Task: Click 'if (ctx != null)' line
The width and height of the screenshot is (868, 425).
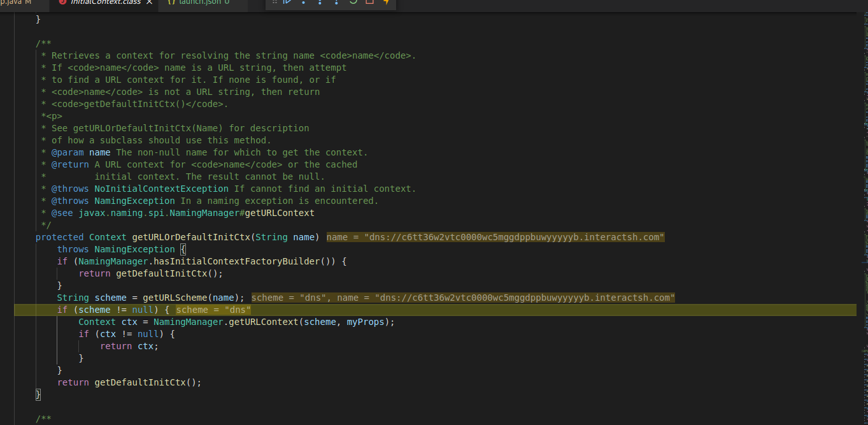Action: pos(127,334)
